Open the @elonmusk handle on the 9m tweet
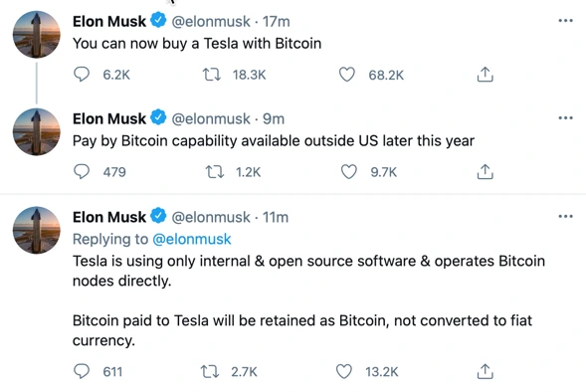Image resolution: width=586 pixels, height=392 pixels. [x=210, y=118]
